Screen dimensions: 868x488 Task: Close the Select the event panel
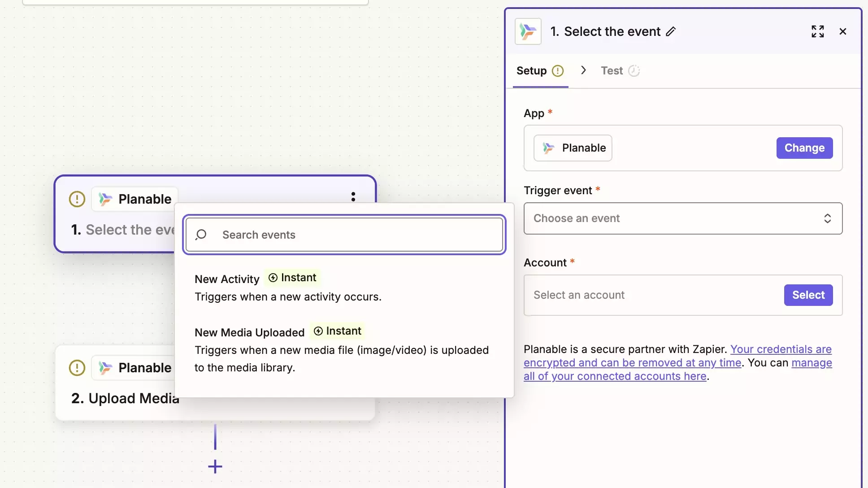tap(842, 31)
